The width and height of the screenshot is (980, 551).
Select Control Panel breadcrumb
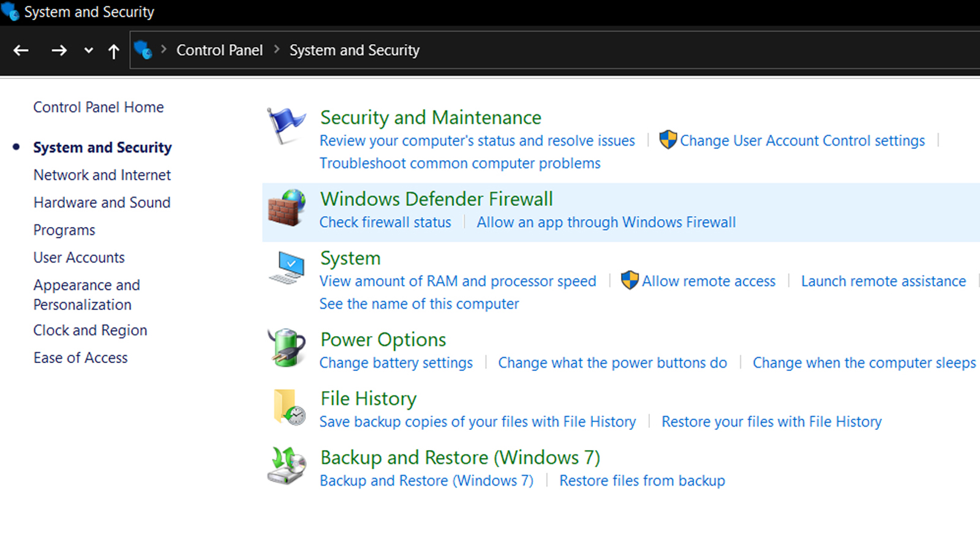click(219, 50)
